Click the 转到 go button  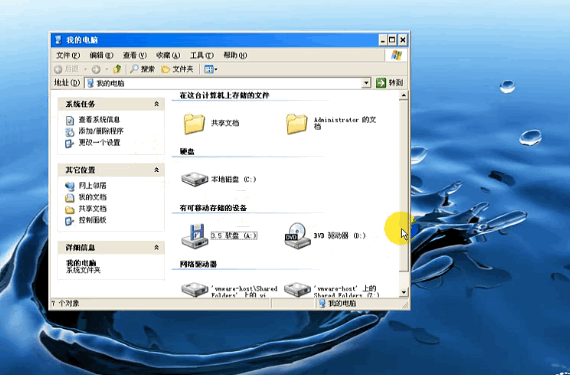pyautogui.click(x=390, y=83)
